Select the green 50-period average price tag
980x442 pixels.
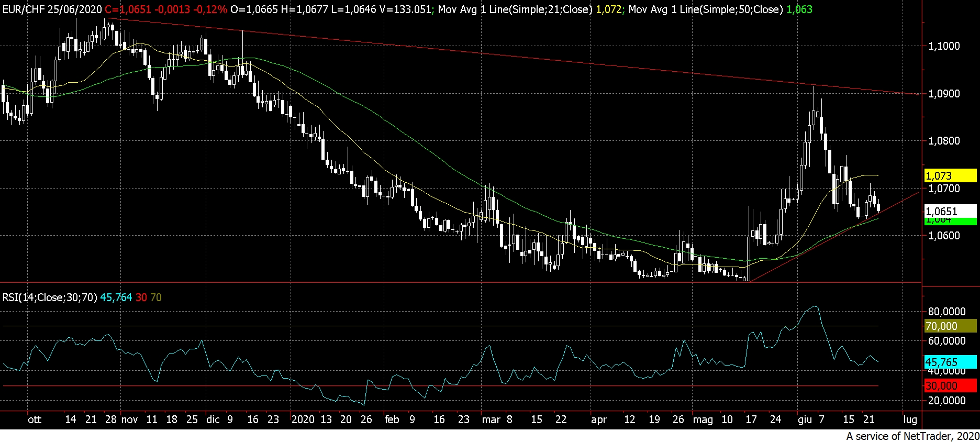pyautogui.click(x=951, y=222)
